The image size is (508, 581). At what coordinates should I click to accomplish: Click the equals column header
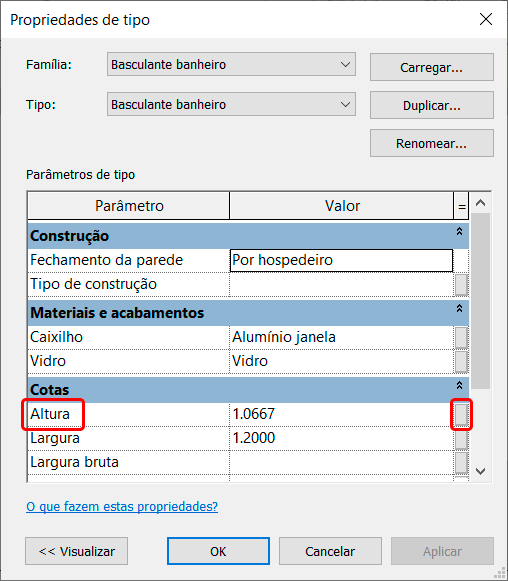[x=461, y=206]
